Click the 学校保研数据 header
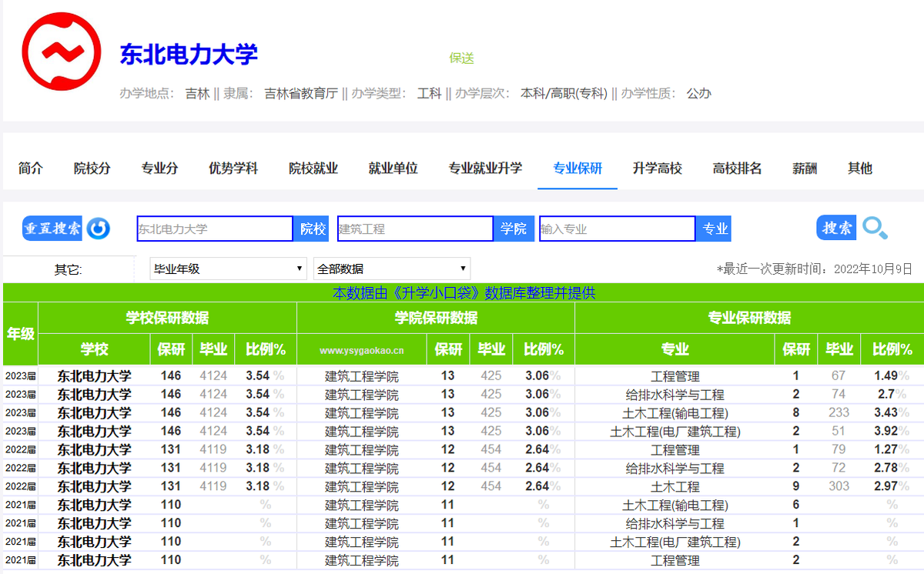Viewport: 924px width, 574px height. (x=167, y=318)
